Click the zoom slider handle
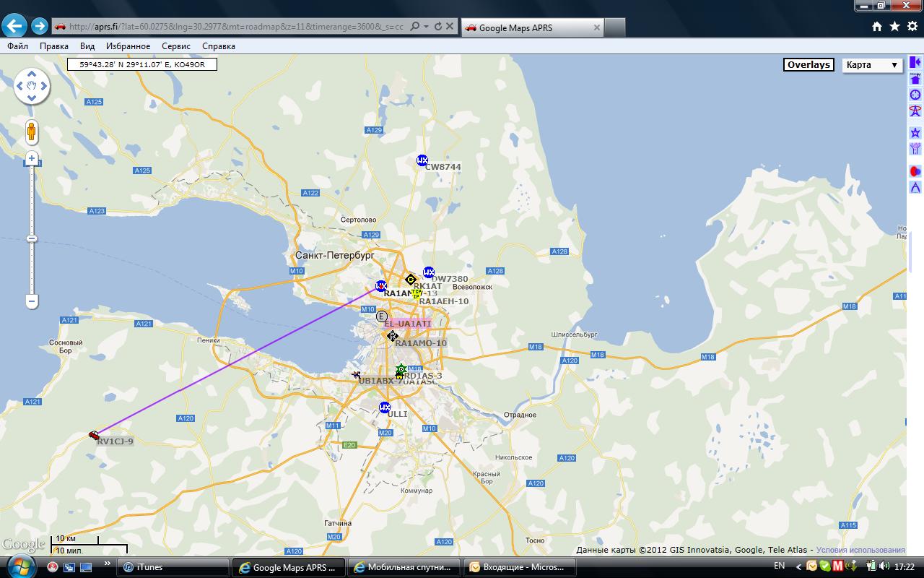This screenshot has height=578, width=924. click(32, 238)
